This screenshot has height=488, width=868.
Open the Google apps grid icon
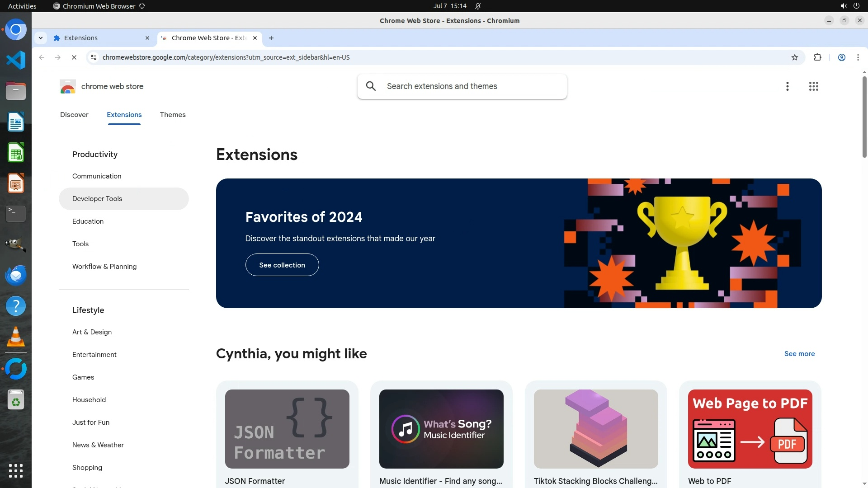(x=813, y=86)
